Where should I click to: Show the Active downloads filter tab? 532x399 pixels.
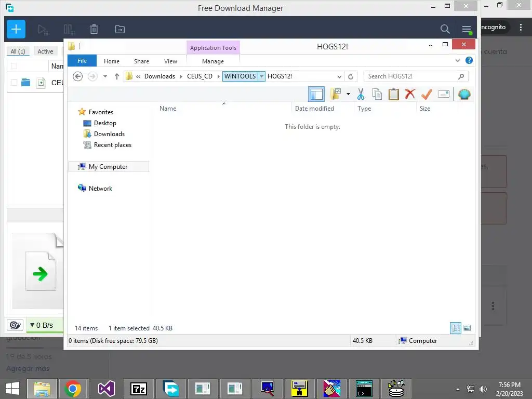coord(45,51)
